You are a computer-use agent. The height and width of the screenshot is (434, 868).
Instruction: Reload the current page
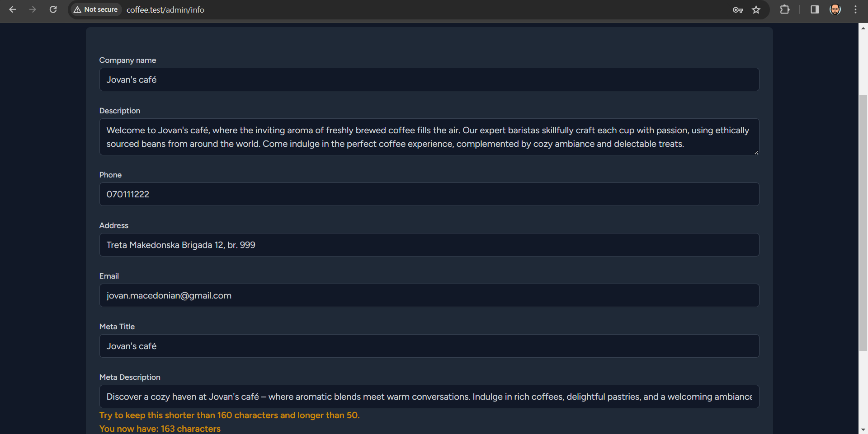click(x=53, y=9)
